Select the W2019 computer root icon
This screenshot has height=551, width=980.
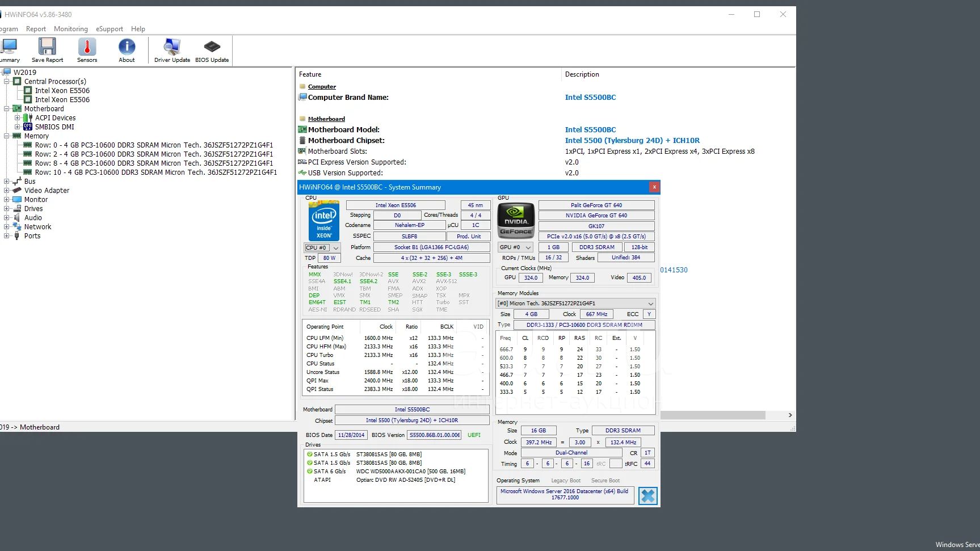7,72
